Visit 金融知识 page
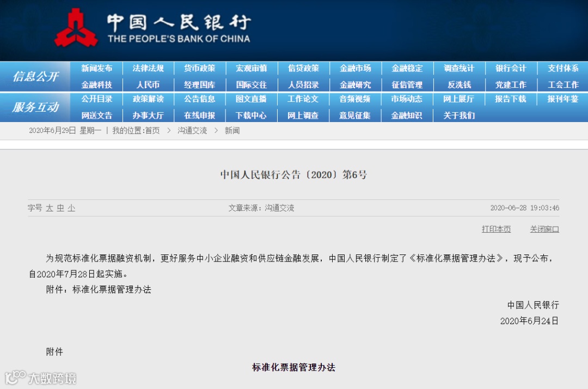Screen dimensions: 588x389 tap(407, 116)
